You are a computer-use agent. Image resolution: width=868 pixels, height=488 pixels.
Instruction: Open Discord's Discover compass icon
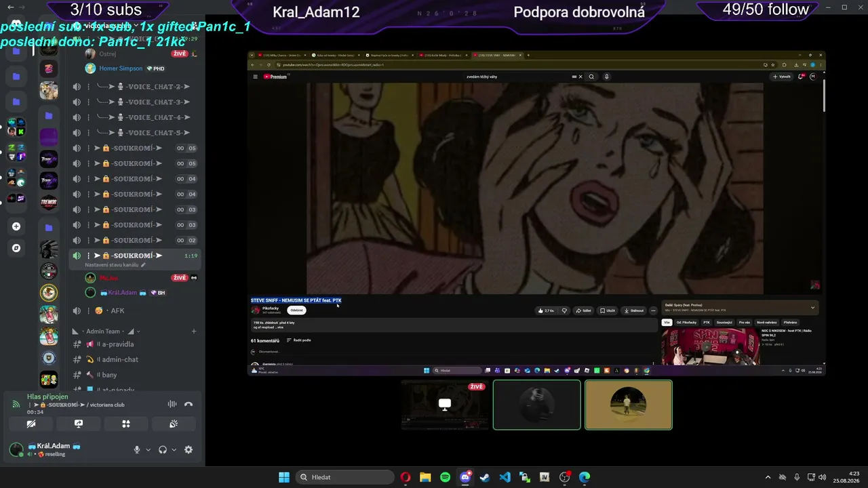pyautogui.click(x=16, y=248)
